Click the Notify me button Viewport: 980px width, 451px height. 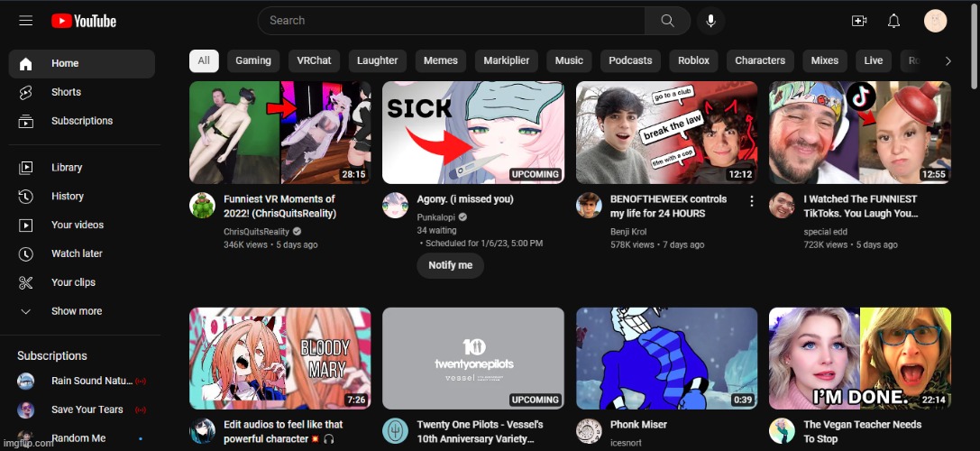tap(450, 265)
